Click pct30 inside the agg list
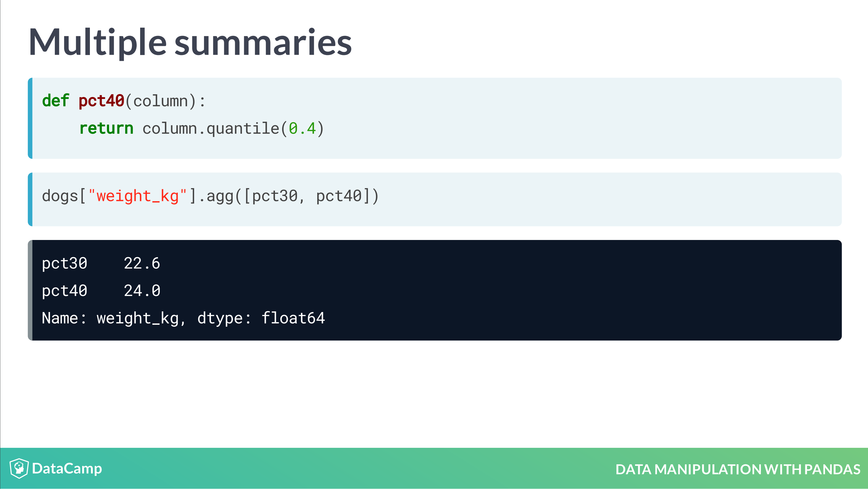The image size is (868, 489). (275, 196)
